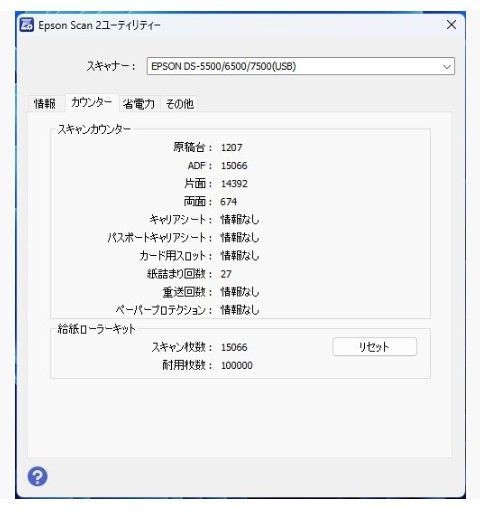Click the リセット button

tap(374, 347)
